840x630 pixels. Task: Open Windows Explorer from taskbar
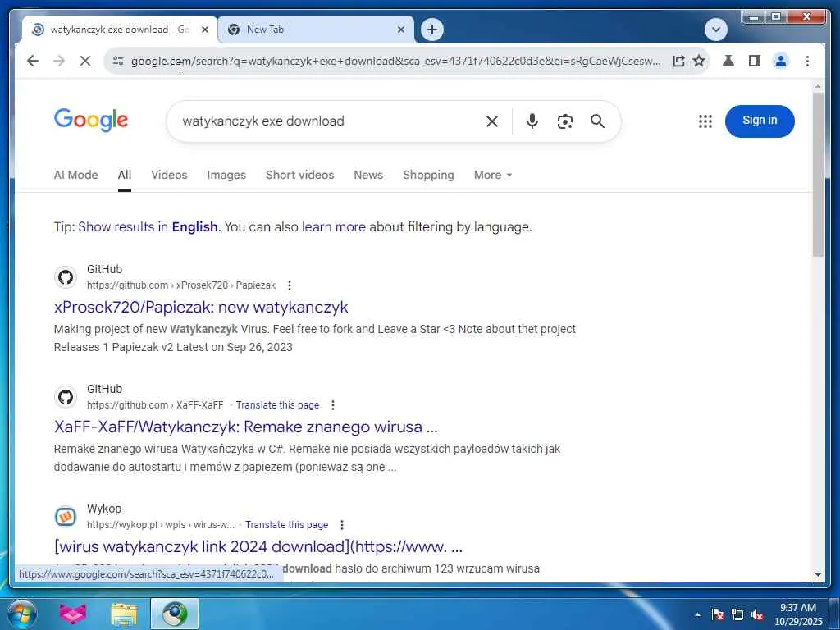pos(124,614)
